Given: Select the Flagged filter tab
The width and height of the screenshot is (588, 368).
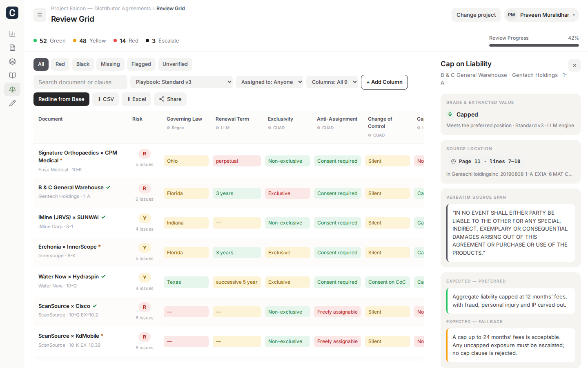Looking at the screenshot, I should (x=141, y=64).
